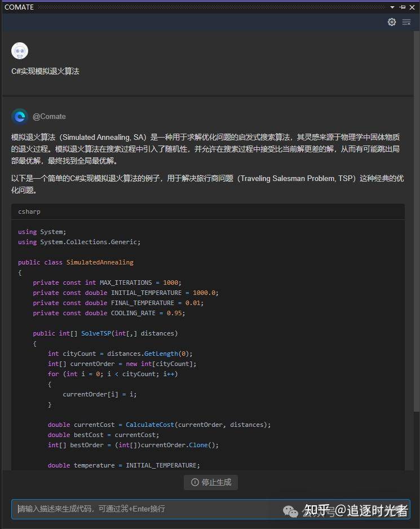Click the user robot avatar
Viewport: 420px width, 529px height.
[x=20, y=51]
